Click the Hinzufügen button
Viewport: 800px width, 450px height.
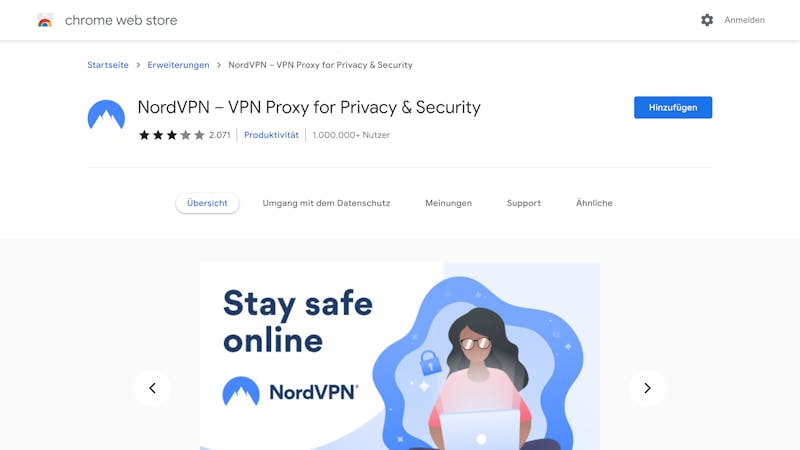pos(673,108)
